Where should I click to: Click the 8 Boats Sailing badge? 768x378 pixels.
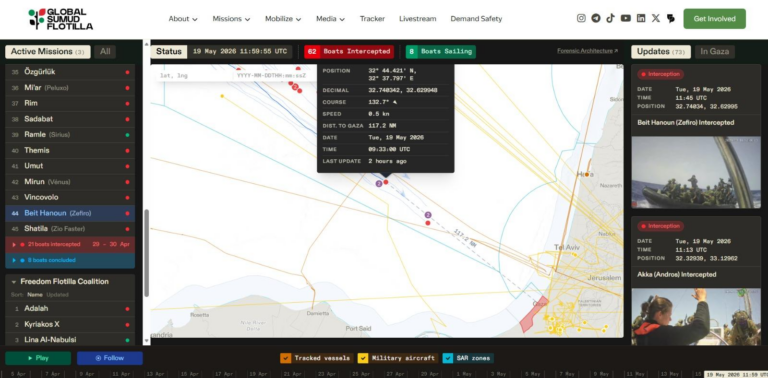pos(440,51)
